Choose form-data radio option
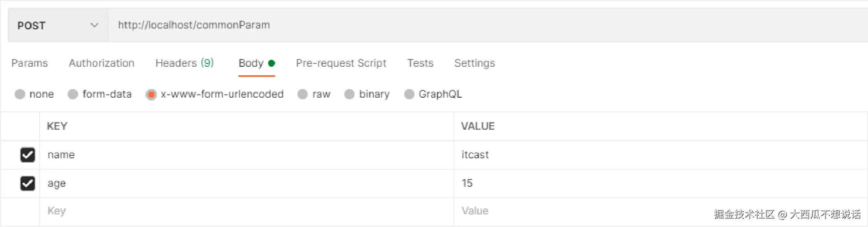 pos(73,94)
